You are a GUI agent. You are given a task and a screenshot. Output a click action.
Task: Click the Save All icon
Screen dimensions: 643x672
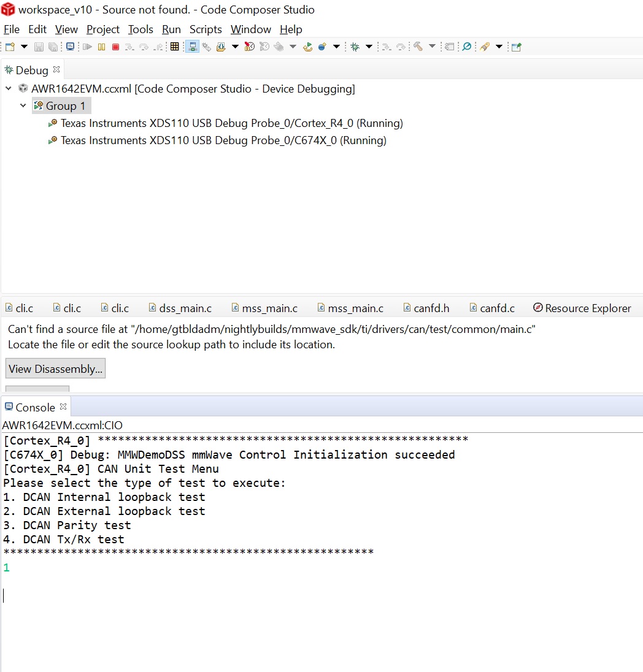(x=53, y=47)
